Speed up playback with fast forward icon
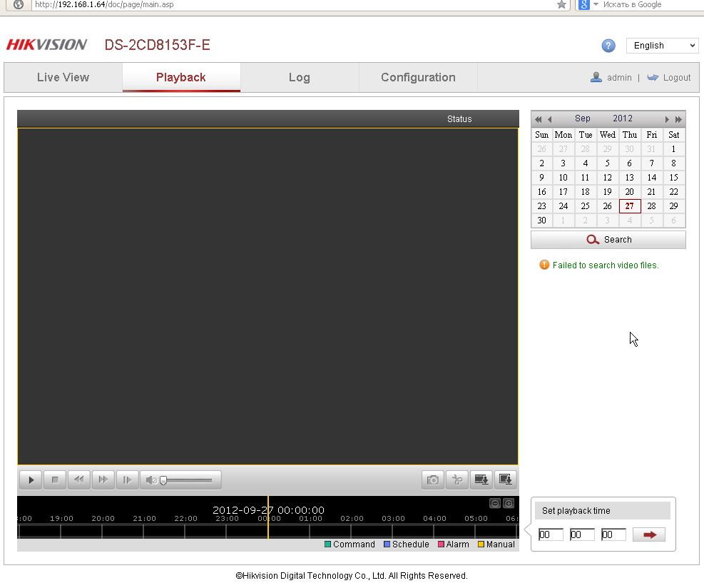 point(103,480)
